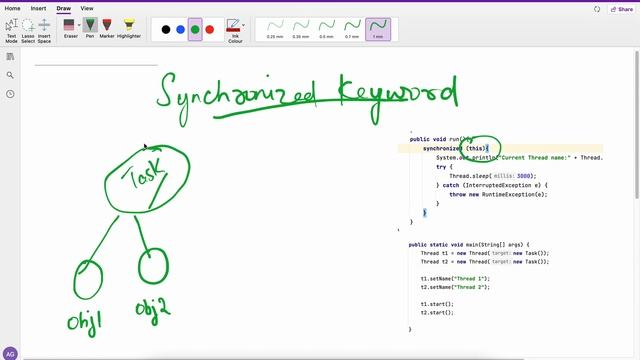This screenshot has height=360, width=640.
Task: Open the View ribbon tab
Action: (87, 8)
